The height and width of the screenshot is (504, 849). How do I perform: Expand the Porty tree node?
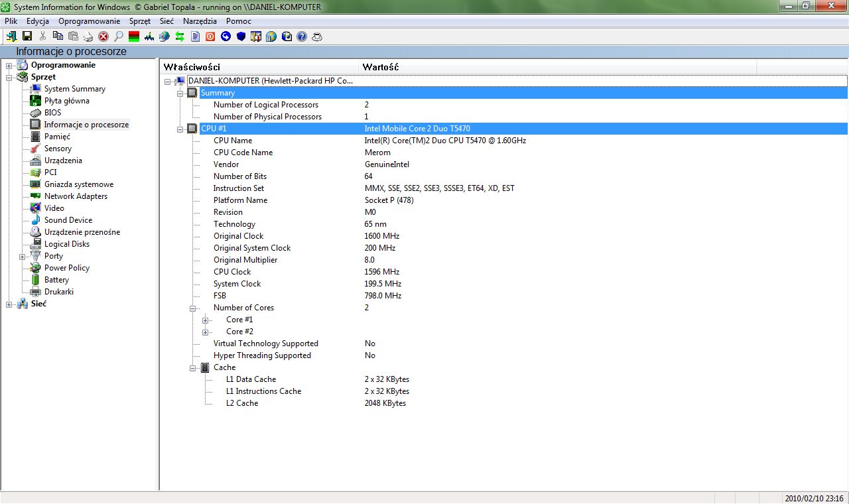click(x=23, y=257)
